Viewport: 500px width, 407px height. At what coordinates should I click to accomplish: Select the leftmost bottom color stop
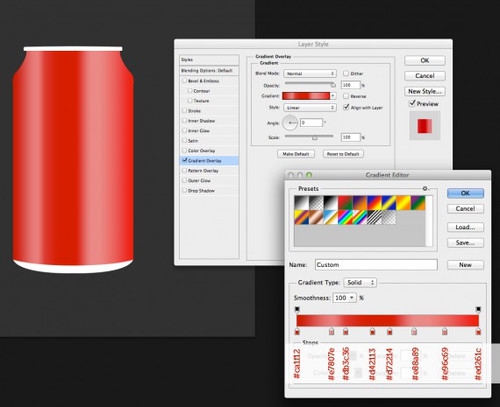click(x=297, y=331)
